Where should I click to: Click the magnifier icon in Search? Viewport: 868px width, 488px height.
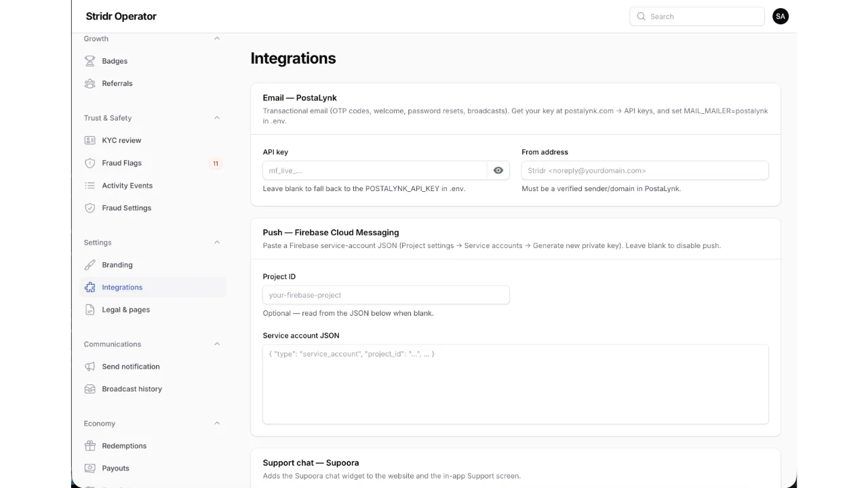pyautogui.click(x=641, y=16)
